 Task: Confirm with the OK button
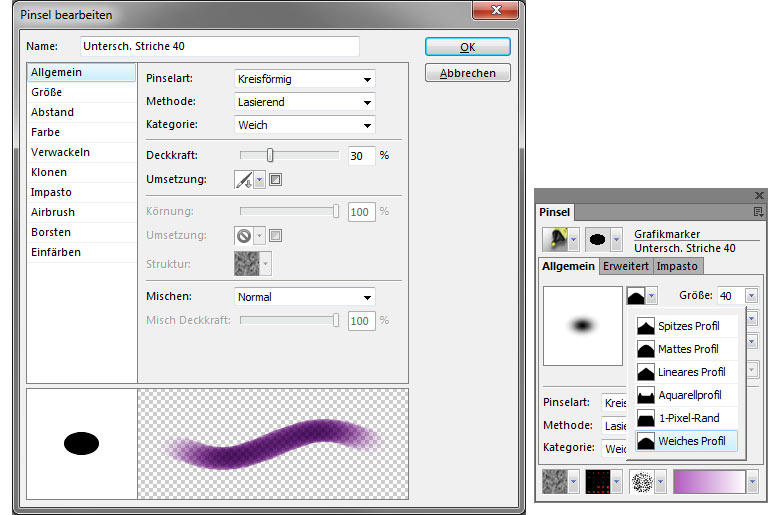(x=468, y=47)
